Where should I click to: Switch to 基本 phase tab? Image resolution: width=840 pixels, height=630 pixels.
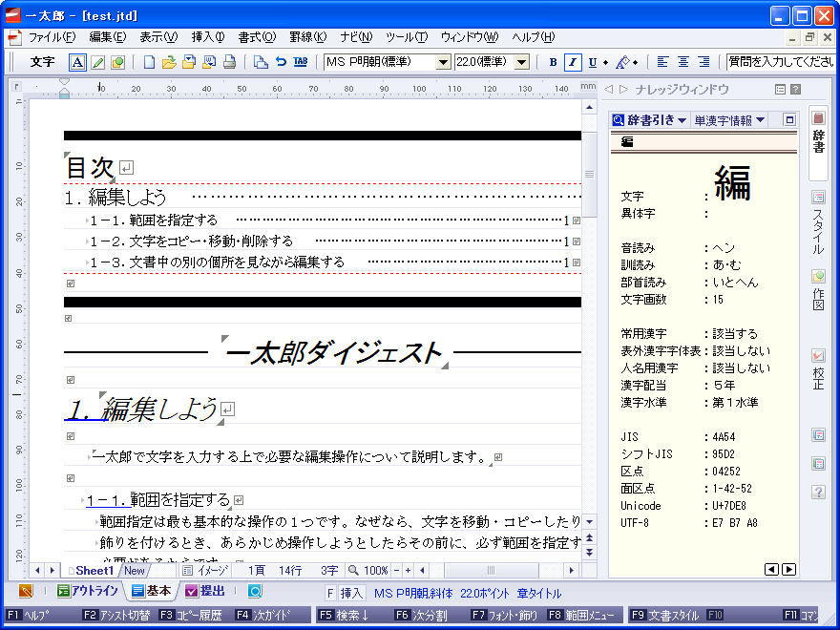152,592
